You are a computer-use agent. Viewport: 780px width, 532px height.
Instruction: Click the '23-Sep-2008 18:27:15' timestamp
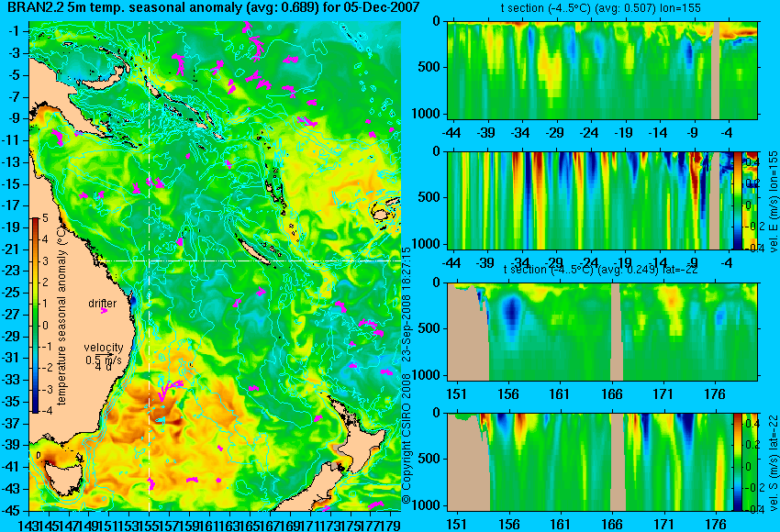pos(407,305)
